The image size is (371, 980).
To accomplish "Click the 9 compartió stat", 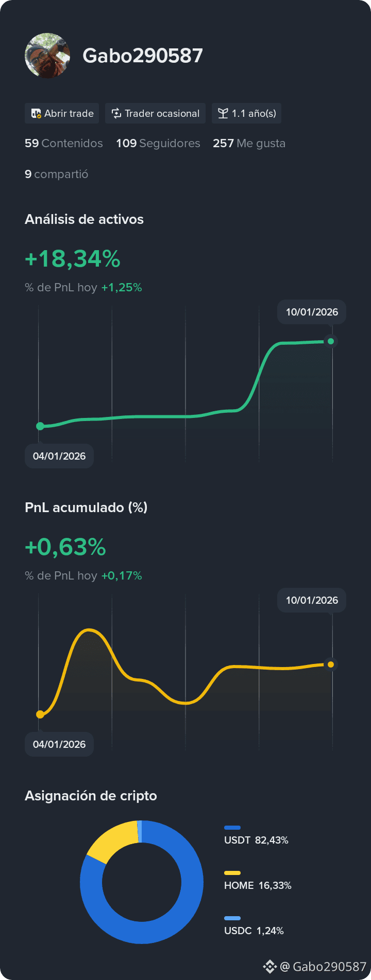I will 57,174.
